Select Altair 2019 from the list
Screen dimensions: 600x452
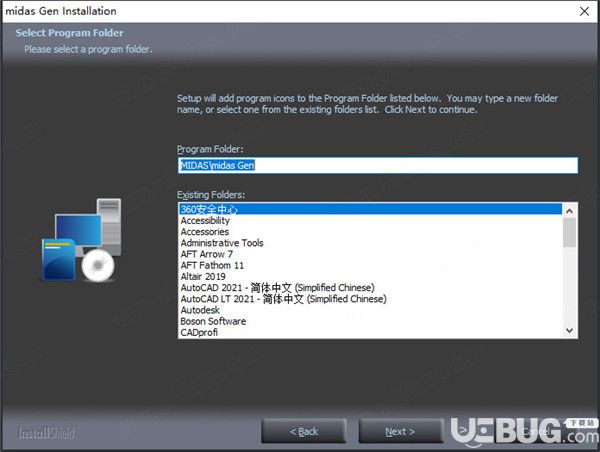click(x=370, y=276)
